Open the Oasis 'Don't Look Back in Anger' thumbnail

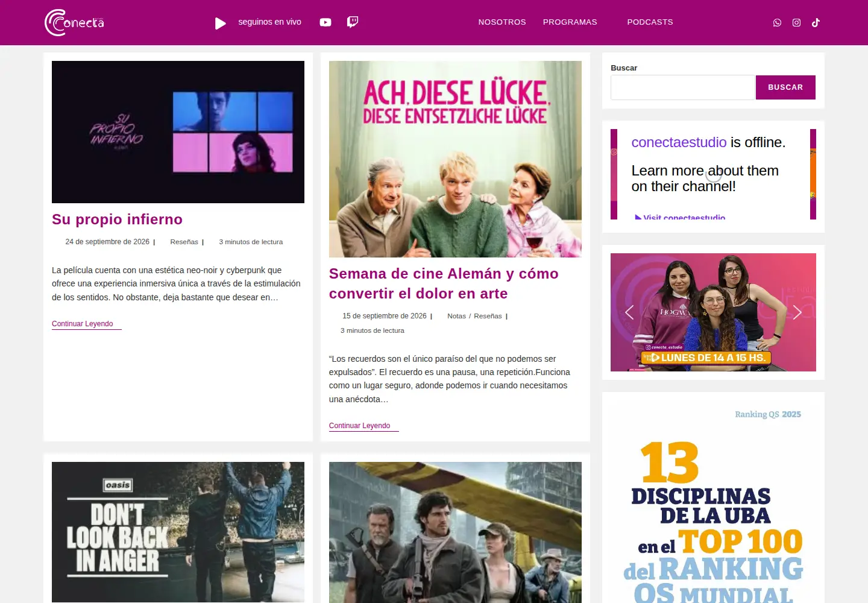point(178,532)
